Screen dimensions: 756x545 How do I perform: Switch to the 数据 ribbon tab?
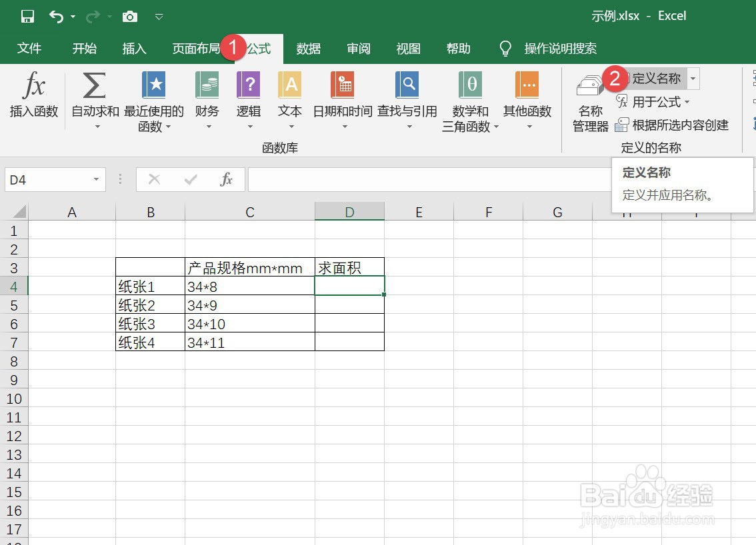point(308,48)
